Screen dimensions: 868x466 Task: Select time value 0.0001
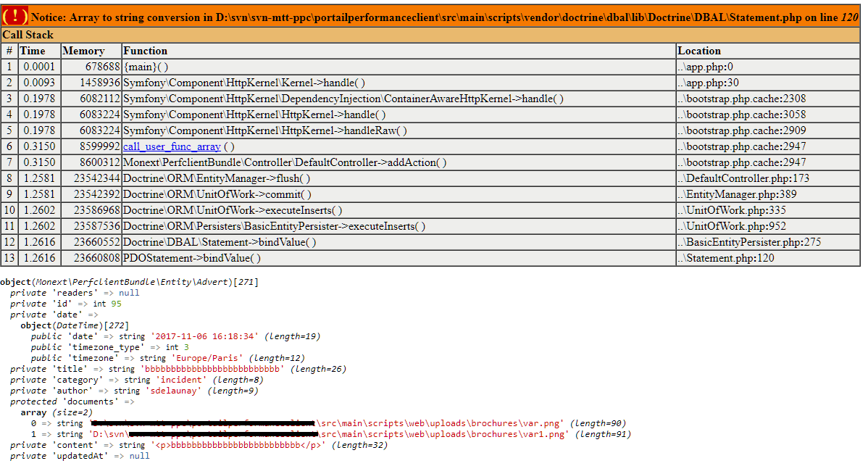coord(39,67)
